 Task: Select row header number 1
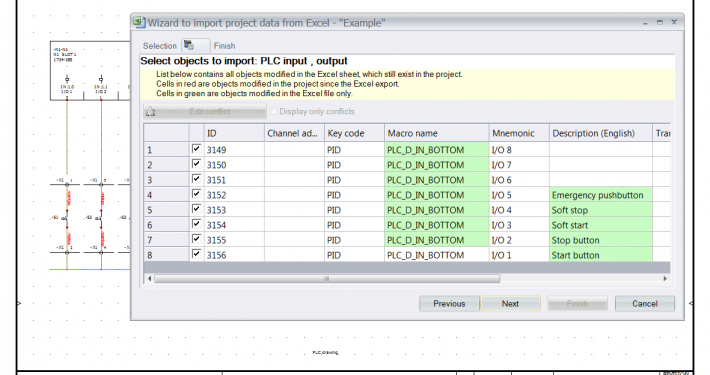pyautogui.click(x=167, y=150)
